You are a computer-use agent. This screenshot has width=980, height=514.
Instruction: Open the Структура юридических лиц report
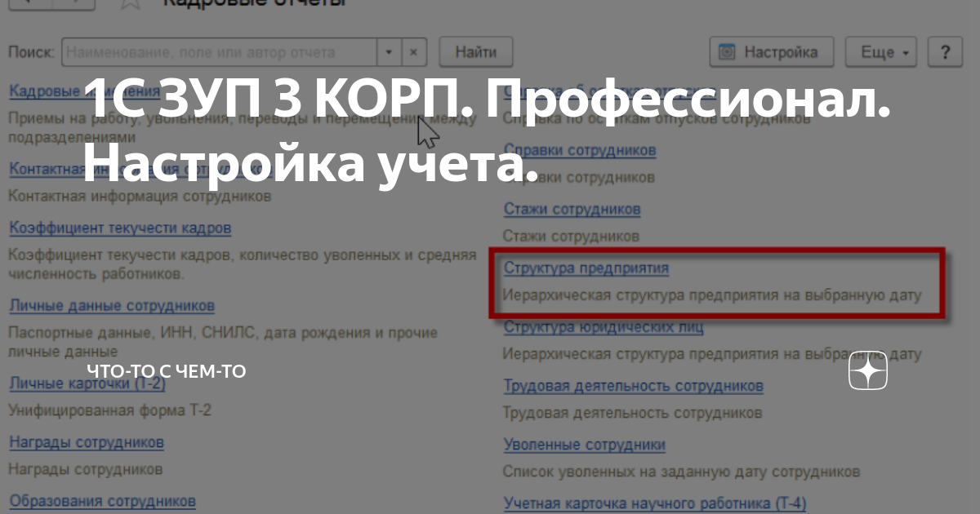604,327
